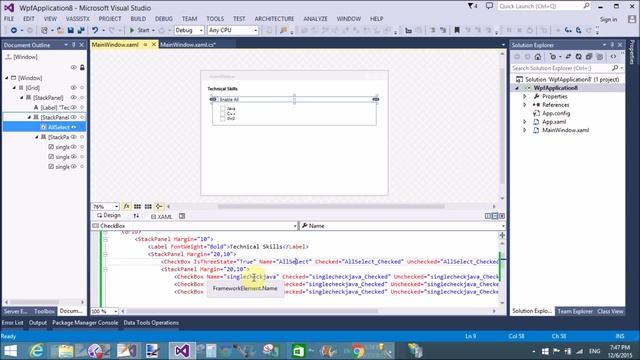Expand MainWindow.xaml node in Solution Explorer

(525, 130)
